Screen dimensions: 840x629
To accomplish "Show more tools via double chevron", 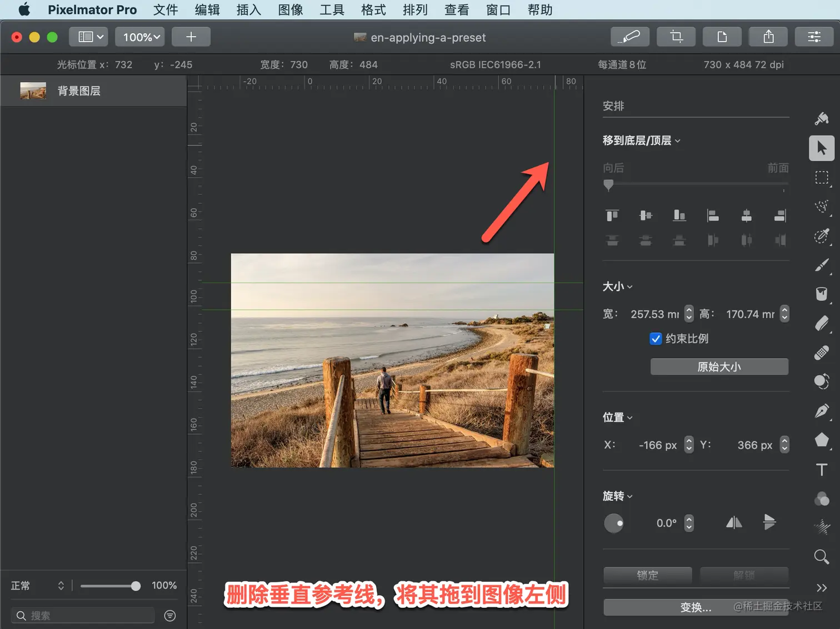I will pos(822,587).
